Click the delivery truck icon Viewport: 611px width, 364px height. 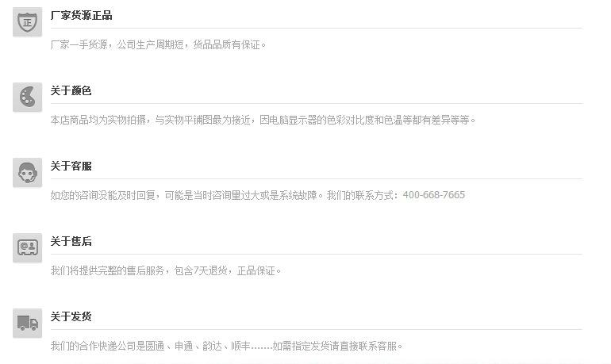point(27,323)
